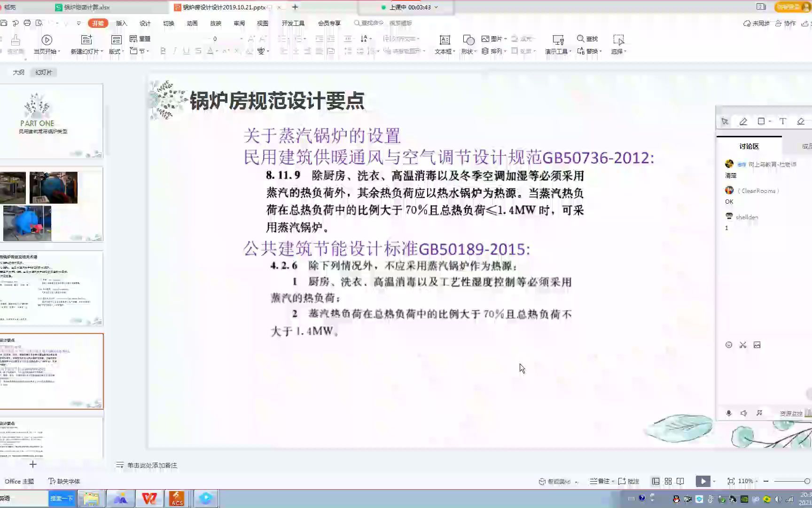Toggle bold formatting
The width and height of the screenshot is (812, 508).
pos(163,51)
